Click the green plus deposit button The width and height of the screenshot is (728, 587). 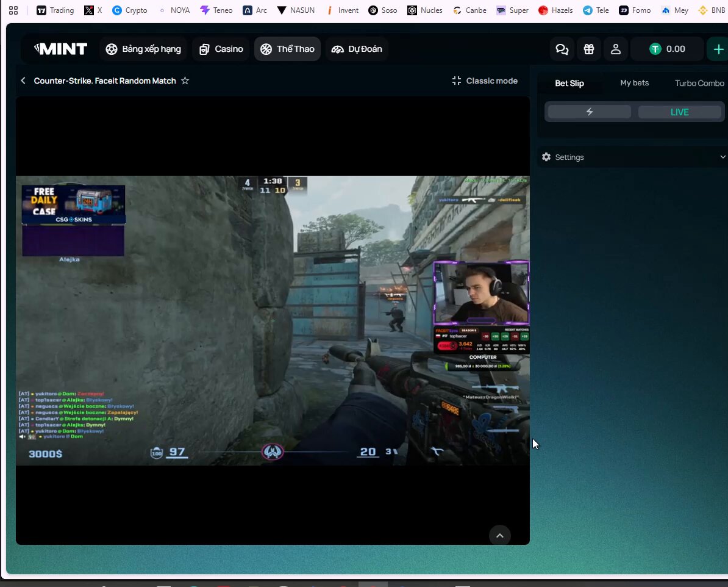coord(718,49)
